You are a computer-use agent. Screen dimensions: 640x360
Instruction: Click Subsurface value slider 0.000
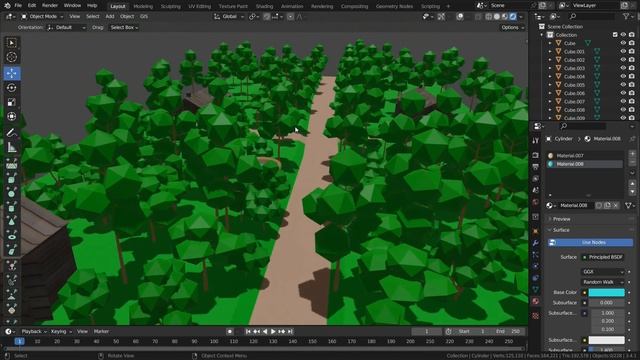607,303
